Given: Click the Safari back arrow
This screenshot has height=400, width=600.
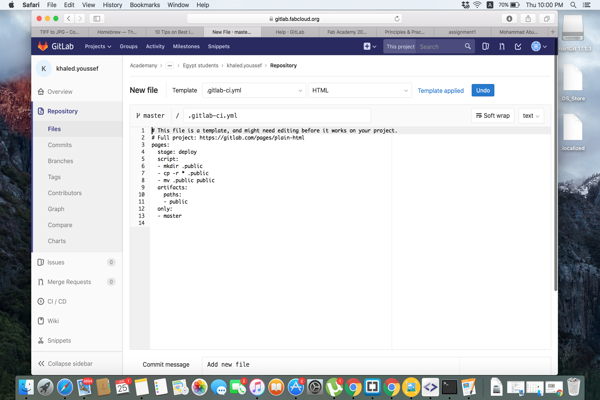Looking at the screenshot, I should click(68, 18).
